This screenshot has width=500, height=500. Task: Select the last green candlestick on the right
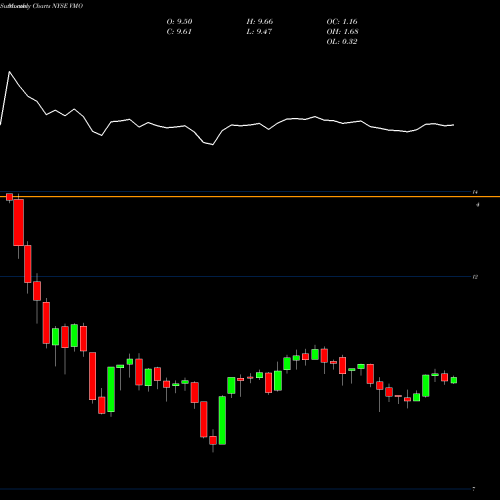(454, 380)
